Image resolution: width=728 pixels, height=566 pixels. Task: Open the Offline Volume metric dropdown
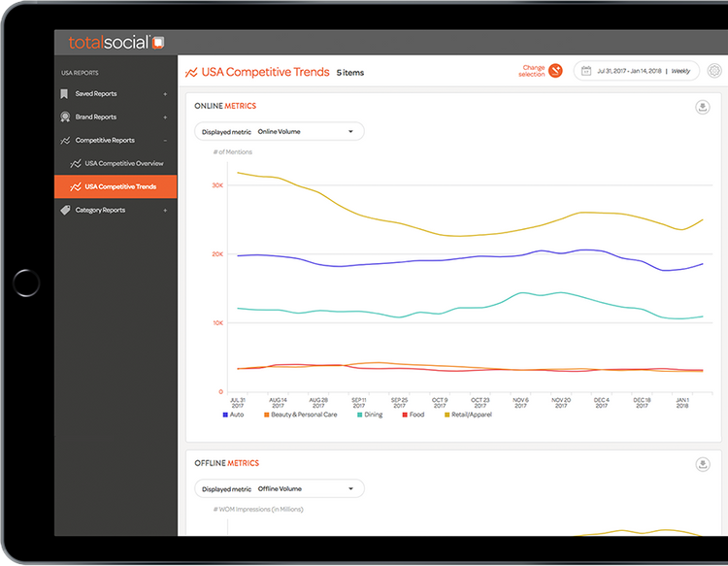pyautogui.click(x=279, y=488)
